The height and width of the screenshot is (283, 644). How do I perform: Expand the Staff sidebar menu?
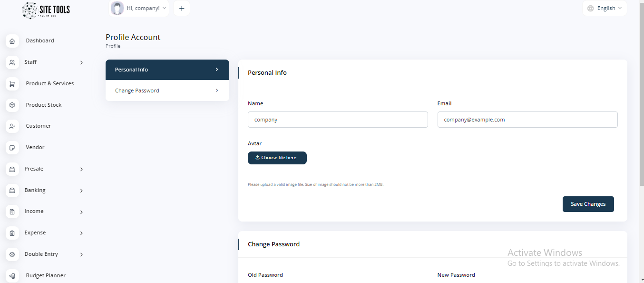coord(45,62)
